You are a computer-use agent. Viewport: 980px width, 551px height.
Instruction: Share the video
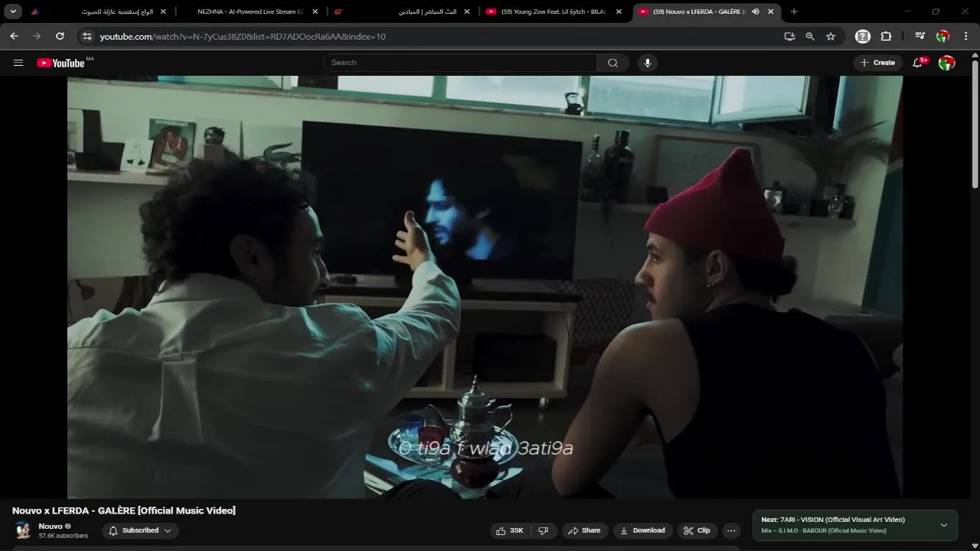(583, 530)
